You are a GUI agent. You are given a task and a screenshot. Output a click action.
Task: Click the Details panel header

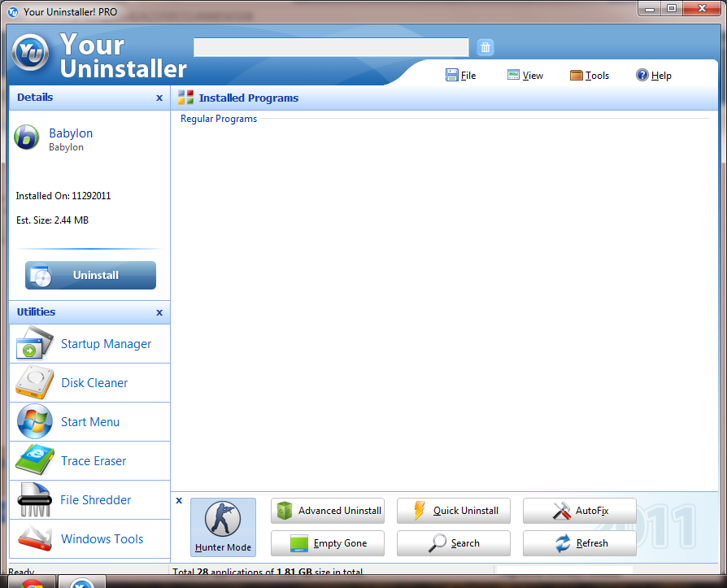click(89, 98)
